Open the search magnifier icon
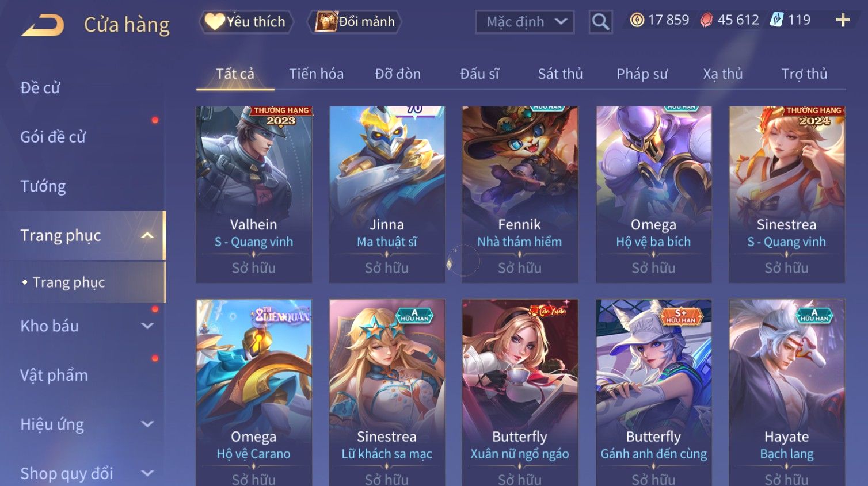The image size is (868, 486). (x=600, y=22)
